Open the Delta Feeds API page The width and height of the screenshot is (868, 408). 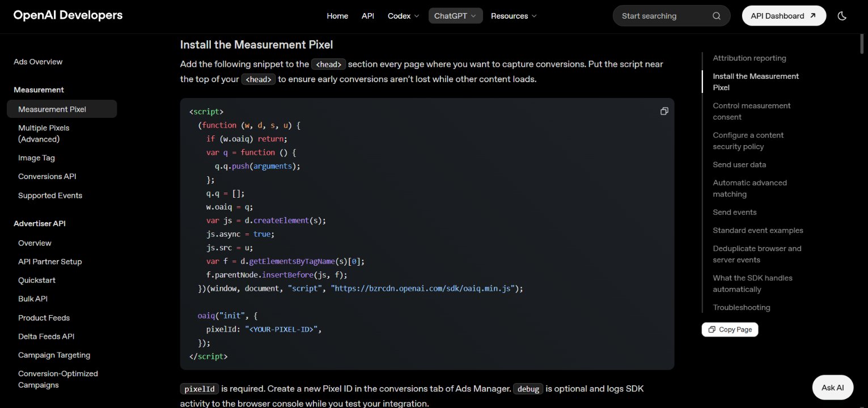pos(46,337)
